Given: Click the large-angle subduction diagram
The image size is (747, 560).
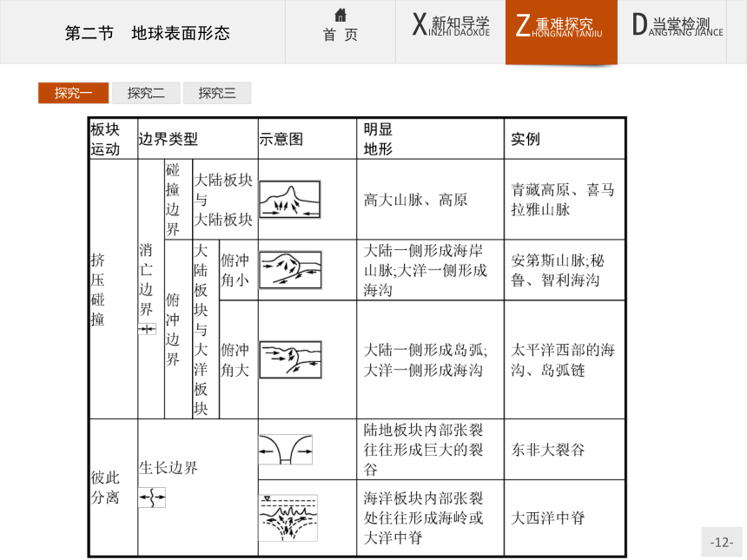Looking at the screenshot, I should pyautogui.click(x=290, y=359).
